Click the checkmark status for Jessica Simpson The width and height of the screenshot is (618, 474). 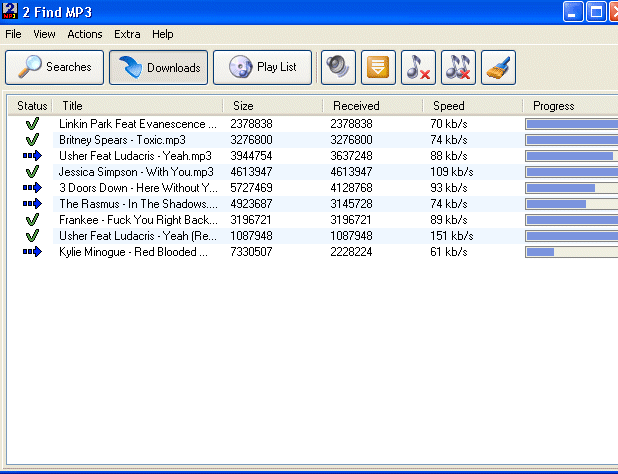[x=32, y=172]
